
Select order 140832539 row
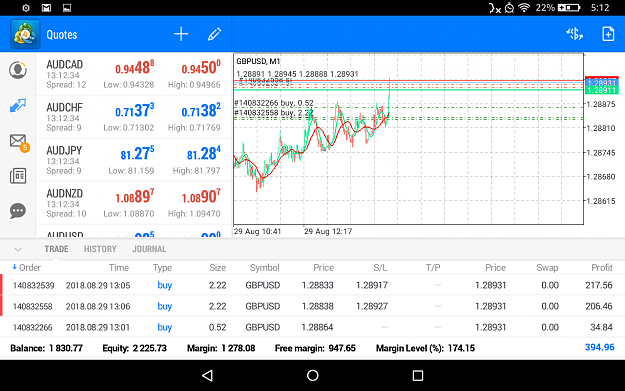coord(312,285)
